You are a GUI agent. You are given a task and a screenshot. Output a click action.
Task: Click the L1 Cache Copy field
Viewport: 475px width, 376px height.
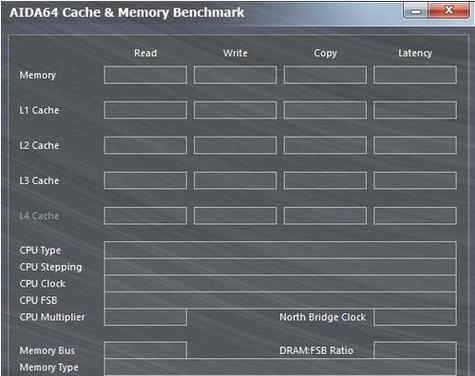(x=325, y=110)
